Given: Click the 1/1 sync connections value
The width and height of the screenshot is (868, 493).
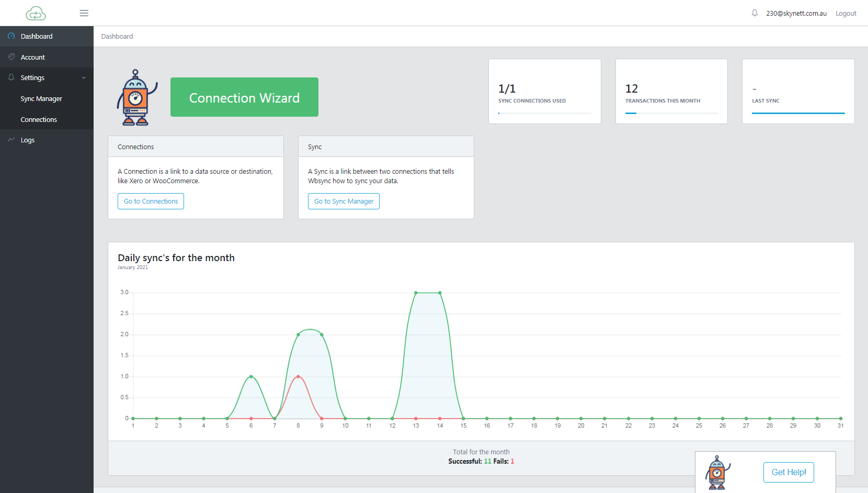Looking at the screenshot, I should pyautogui.click(x=507, y=89).
